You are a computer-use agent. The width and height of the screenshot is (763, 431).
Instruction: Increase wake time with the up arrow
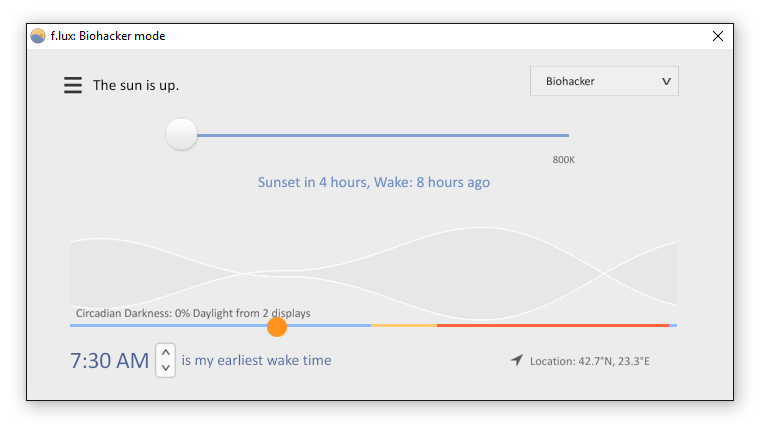coord(165,352)
